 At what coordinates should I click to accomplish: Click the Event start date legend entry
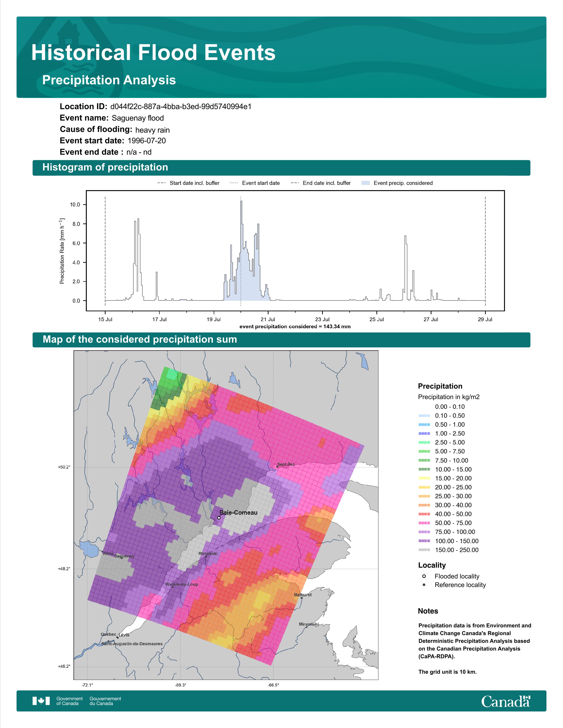pos(261,183)
